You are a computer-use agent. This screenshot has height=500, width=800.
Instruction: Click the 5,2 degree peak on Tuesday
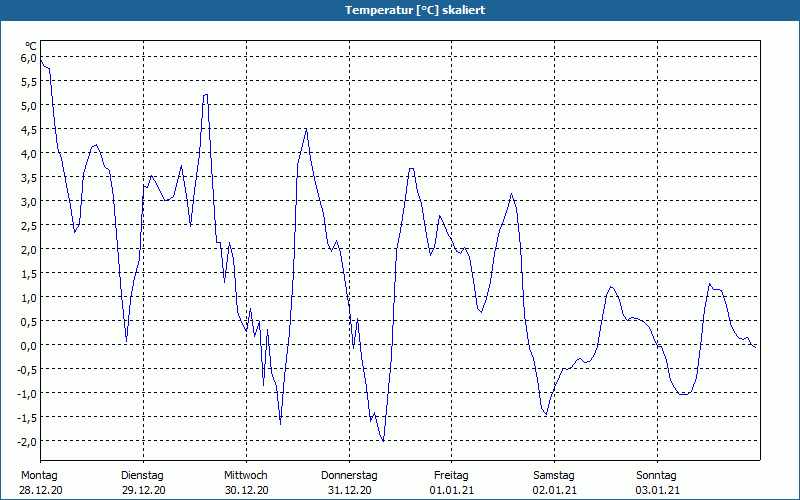click(x=205, y=94)
